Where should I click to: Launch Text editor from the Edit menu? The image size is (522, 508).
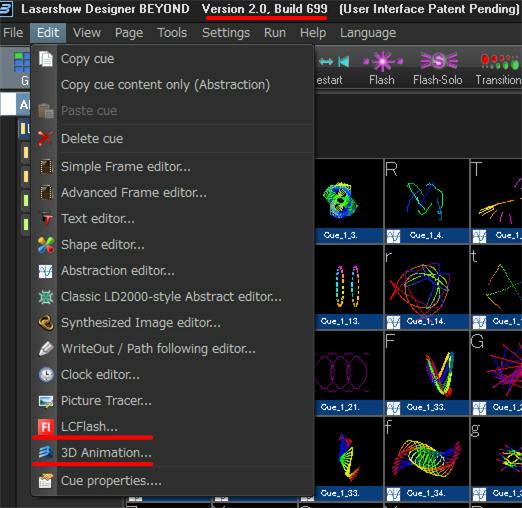[x=173, y=218]
